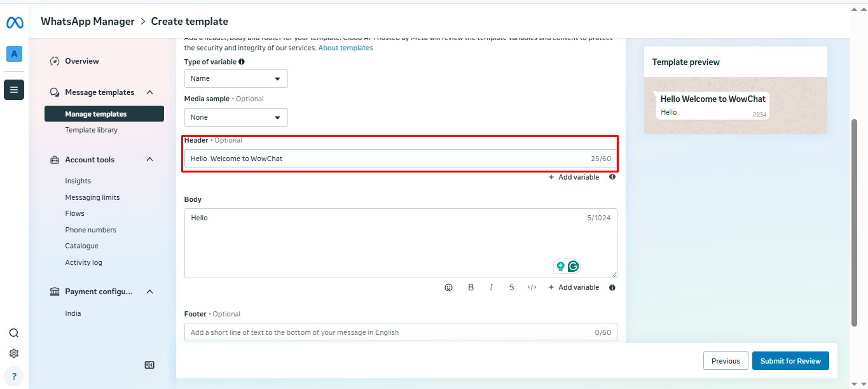The width and height of the screenshot is (868, 389).
Task: Go to Overview
Action: tap(82, 61)
